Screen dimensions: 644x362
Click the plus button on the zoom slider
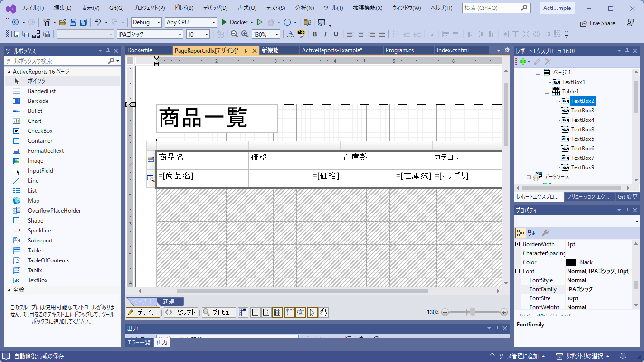pyautogui.click(x=504, y=312)
